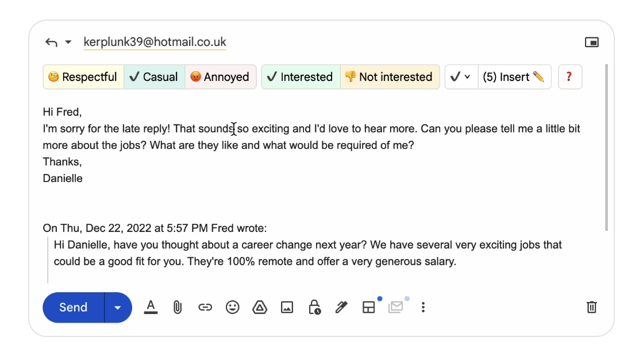This screenshot has width=639, height=364.
Task: Open the reply type dropdown arrow
Action: (x=68, y=42)
